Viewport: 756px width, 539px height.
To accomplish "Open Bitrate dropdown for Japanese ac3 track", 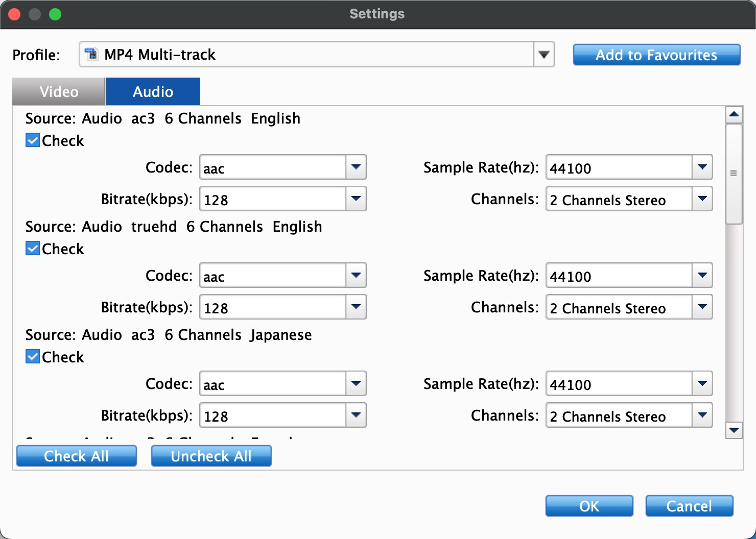I will point(356,415).
